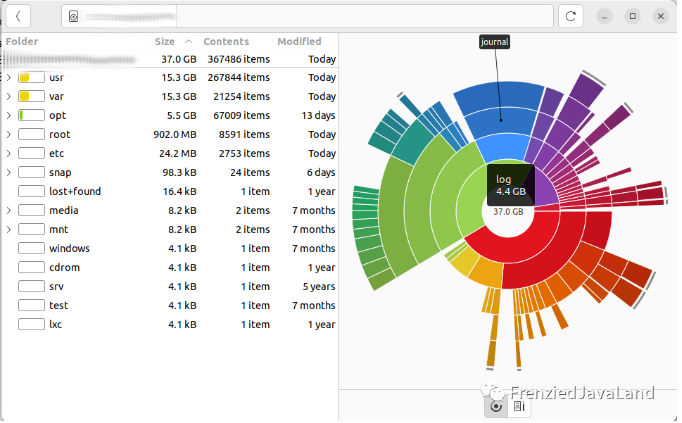Click the 2753 items count for etc
The width and height of the screenshot is (682, 423).
click(x=244, y=153)
